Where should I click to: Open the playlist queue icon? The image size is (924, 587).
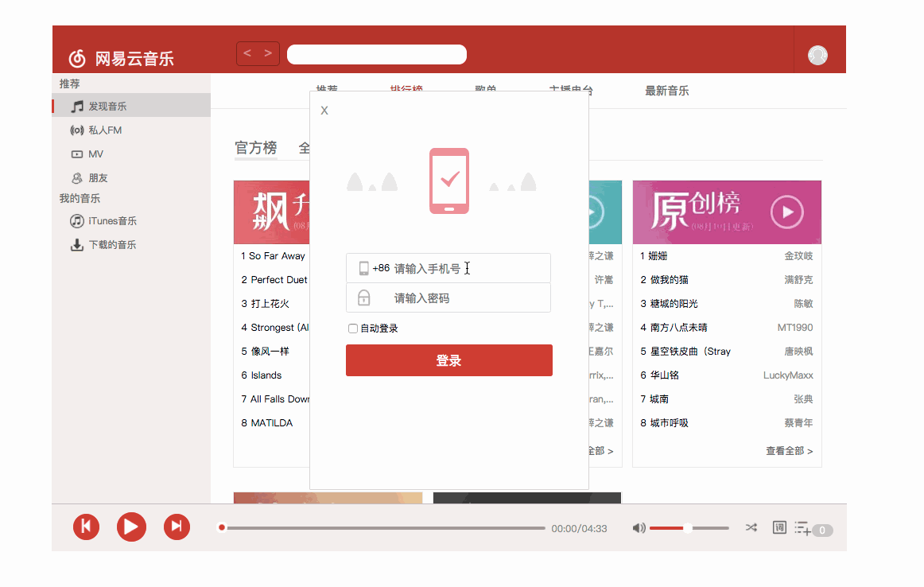802,528
